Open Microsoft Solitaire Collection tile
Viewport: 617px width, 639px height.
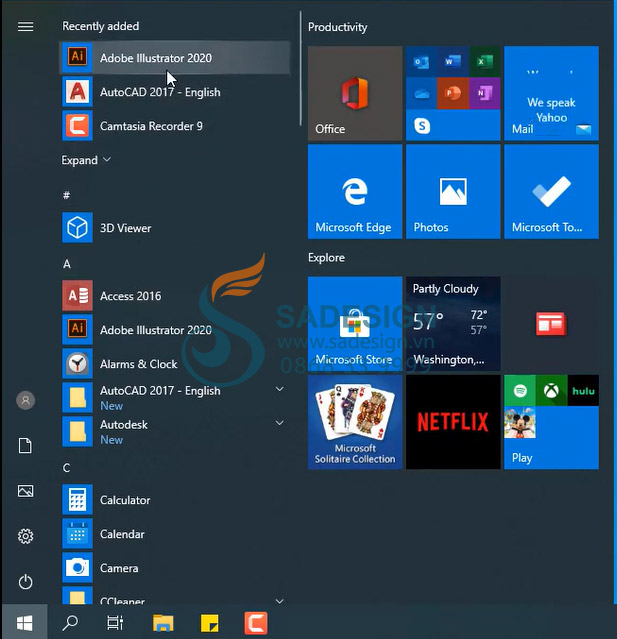[354, 422]
